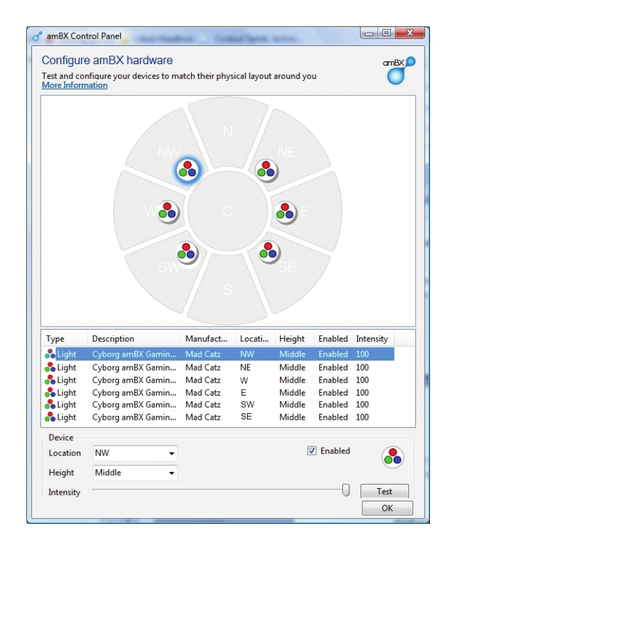This screenshot has width=644, height=644.
Task: Click the 'Enabled' cell in the SW row
Action: pos(333,404)
